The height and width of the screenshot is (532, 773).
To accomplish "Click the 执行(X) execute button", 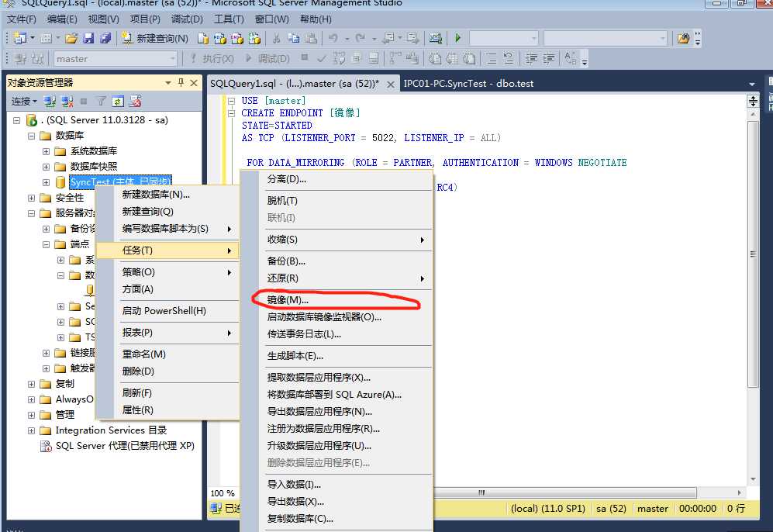I will (212, 59).
